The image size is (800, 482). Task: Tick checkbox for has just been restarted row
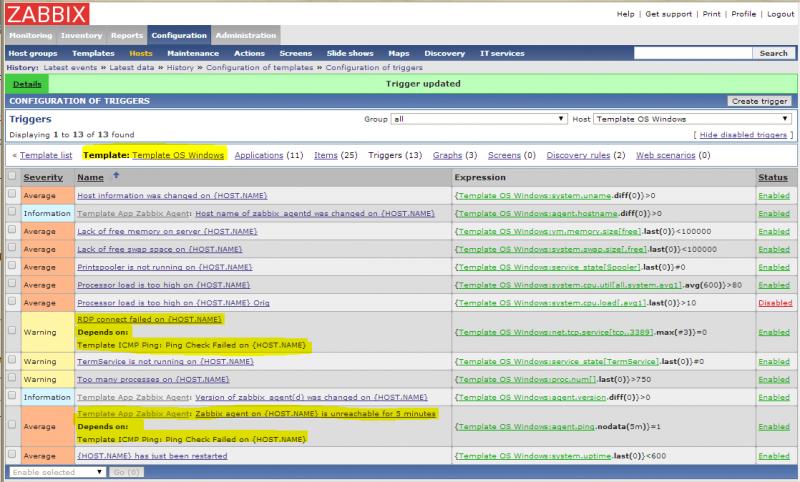pyautogui.click(x=12, y=454)
